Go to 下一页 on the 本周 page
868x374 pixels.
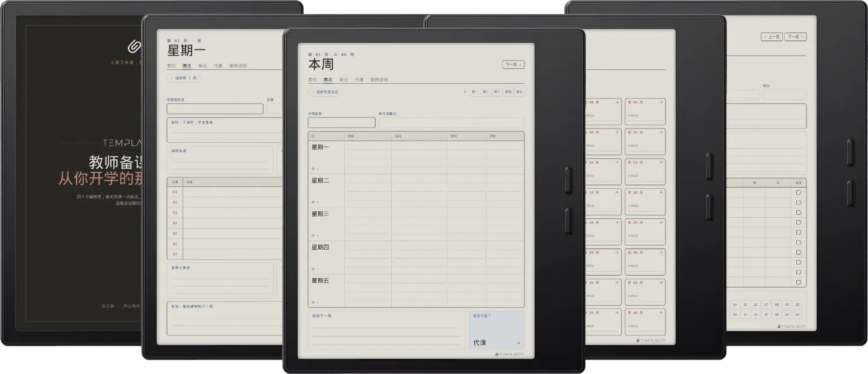[513, 65]
